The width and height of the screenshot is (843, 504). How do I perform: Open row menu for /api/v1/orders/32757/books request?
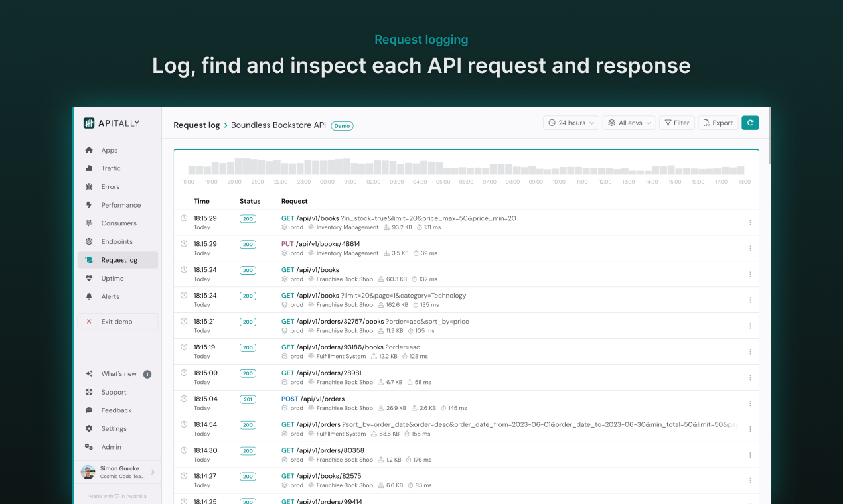pyautogui.click(x=750, y=326)
